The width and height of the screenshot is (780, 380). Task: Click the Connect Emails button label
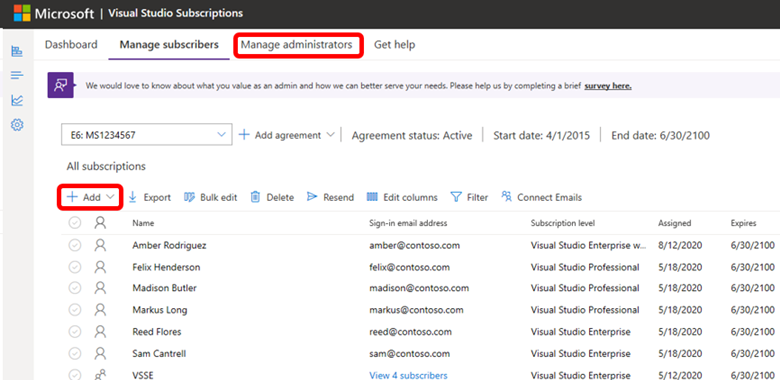550,197
